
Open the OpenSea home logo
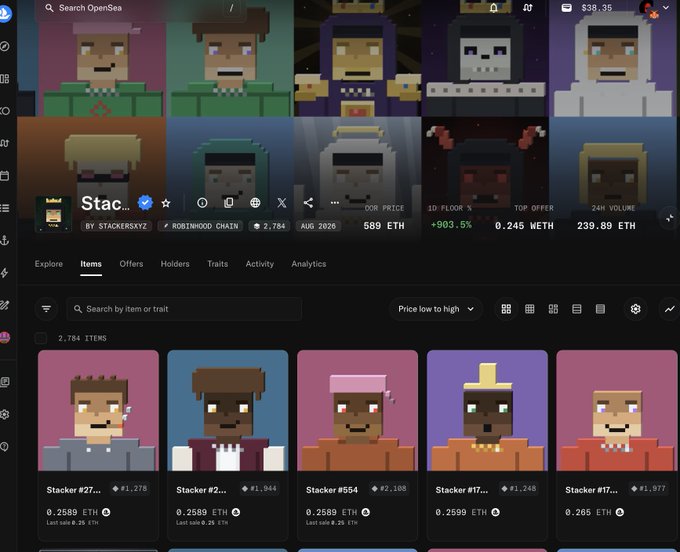point(4,13)
